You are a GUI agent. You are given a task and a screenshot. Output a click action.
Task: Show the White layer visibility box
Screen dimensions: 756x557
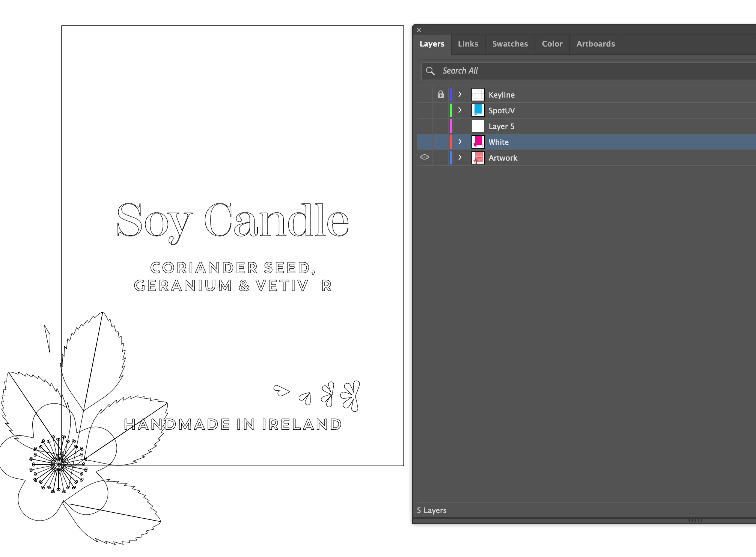pyautogui.click(x=425, y=142)
